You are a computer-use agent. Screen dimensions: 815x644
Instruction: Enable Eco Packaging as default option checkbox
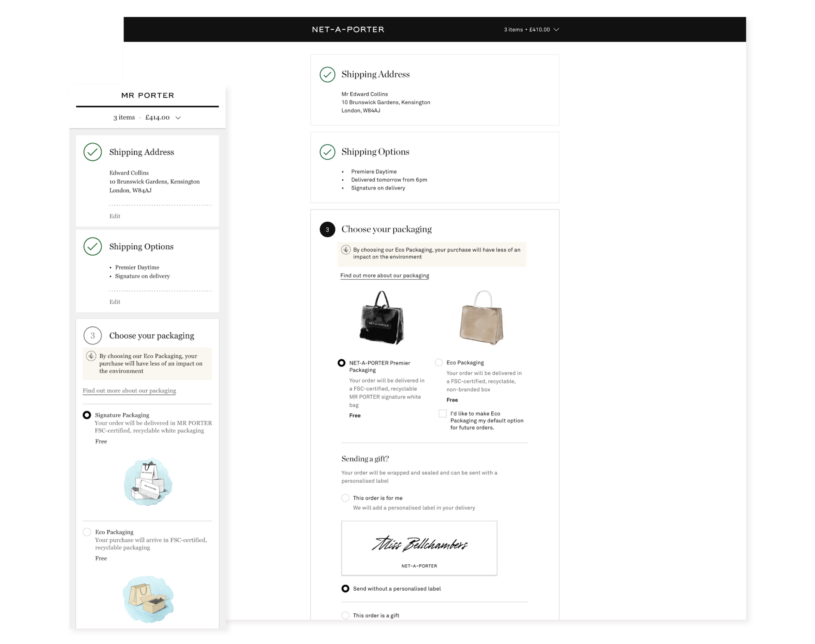point(443,413)
